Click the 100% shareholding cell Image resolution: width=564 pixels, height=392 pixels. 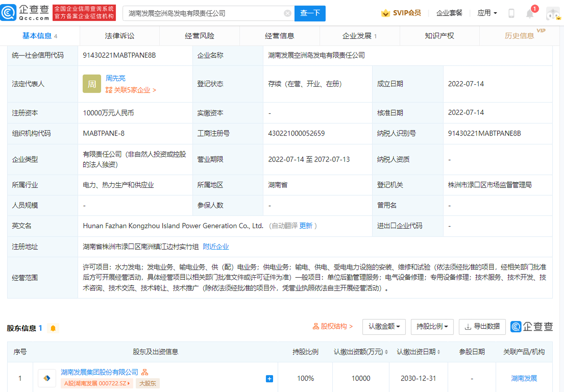coord(305,378)
